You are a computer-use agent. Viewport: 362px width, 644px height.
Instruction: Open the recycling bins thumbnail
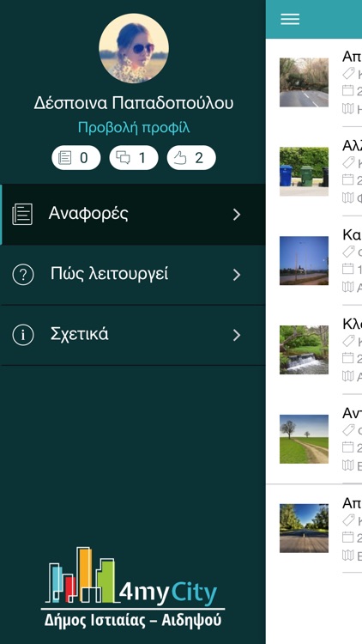[x=305, y=172]
